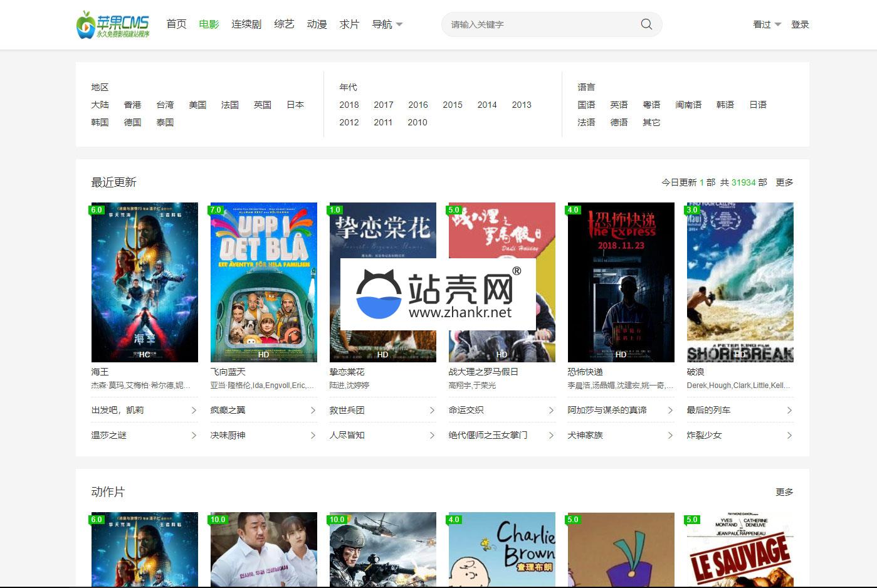Go to the 首页 nav item

pos(176,24)
